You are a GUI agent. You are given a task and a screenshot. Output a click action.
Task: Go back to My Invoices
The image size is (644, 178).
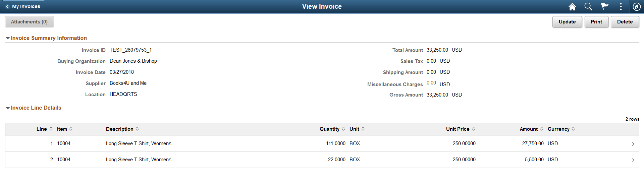[23, 6]
